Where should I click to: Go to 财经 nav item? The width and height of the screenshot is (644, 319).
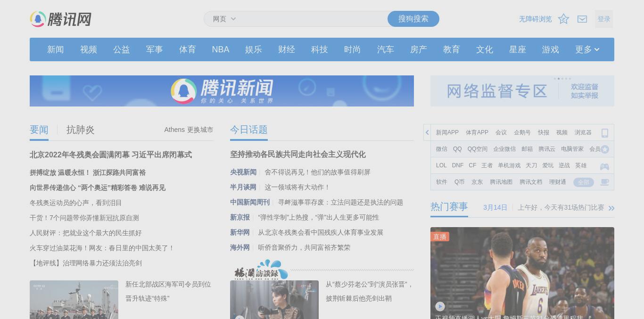click(x=287, y=49)
